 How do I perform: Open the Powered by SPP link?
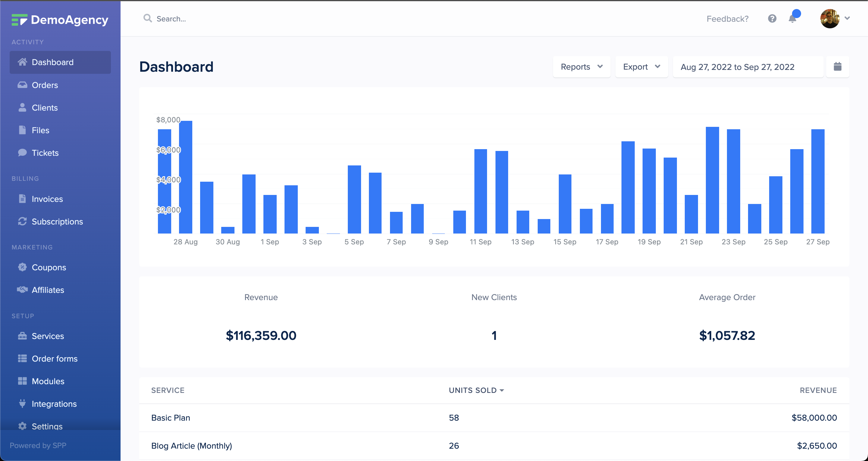coord(38,445)
